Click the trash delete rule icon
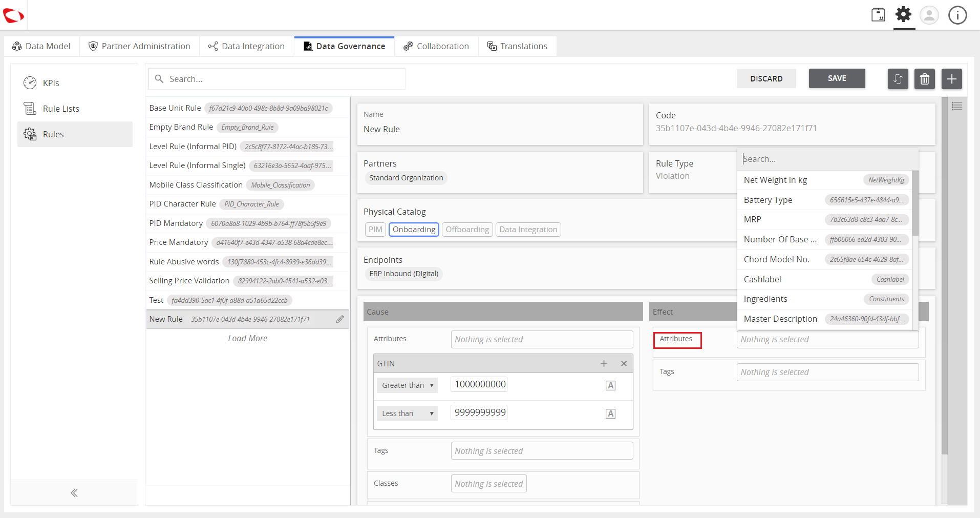The image size is (980, 518). [x=925, y=79]
